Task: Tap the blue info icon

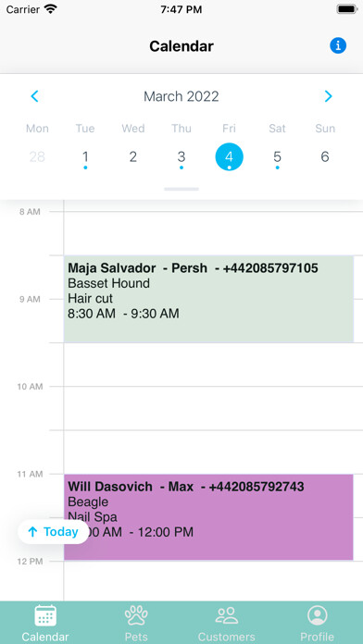Action: (x=338, y=45)
